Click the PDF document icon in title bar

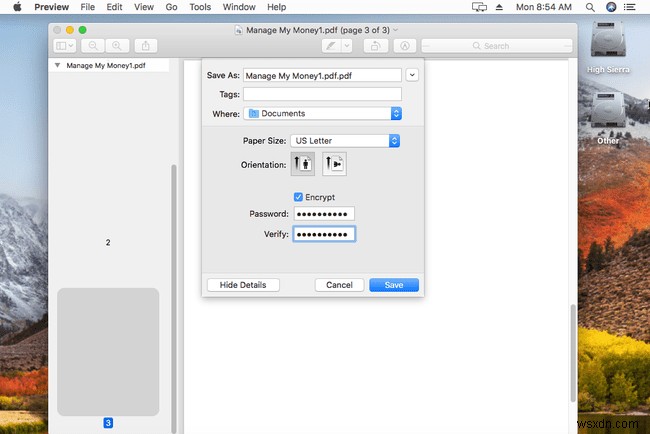tap(238, 30)
